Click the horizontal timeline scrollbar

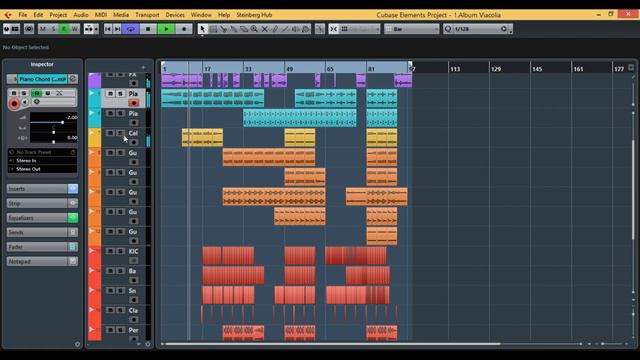tap(333, 344)
